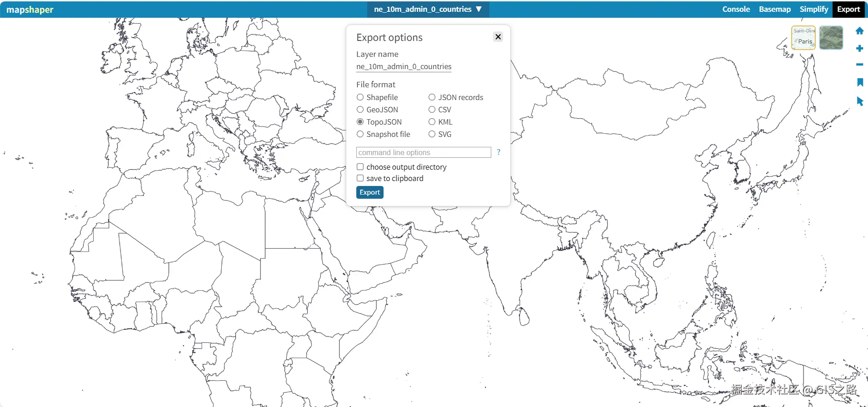Image resolution: width=868 pixels, height=407 pixels.
Task: Open the Simplify menu
Action: point(813,9)
